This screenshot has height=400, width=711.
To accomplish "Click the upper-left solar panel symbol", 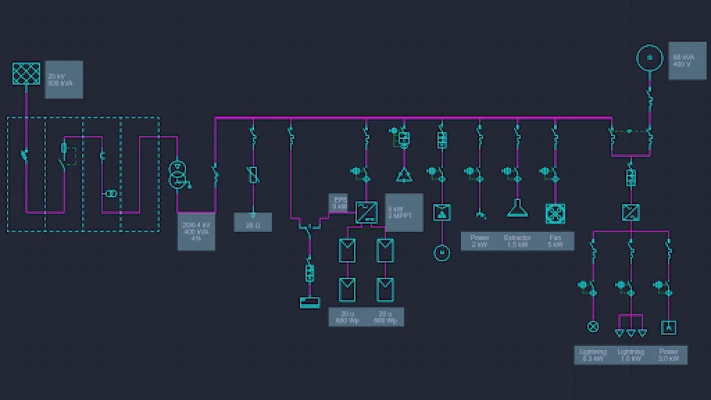I will point(347,251).
